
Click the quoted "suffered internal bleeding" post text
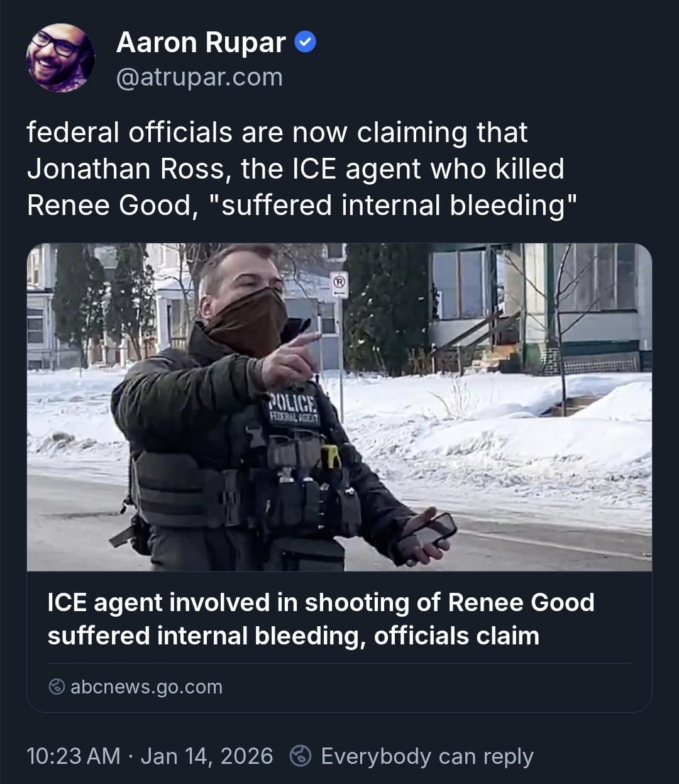[399, 206]
